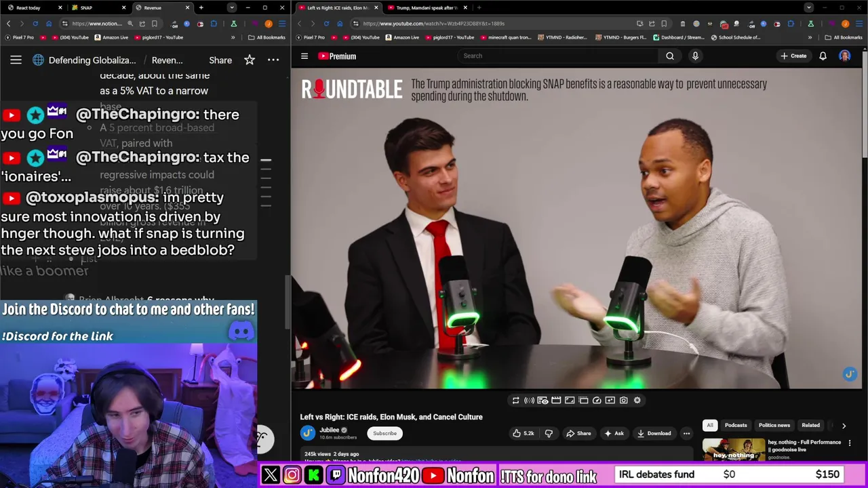Open Dashboard / Stream bookmark
The image size is (868, 488).
(x=679, y=37)
